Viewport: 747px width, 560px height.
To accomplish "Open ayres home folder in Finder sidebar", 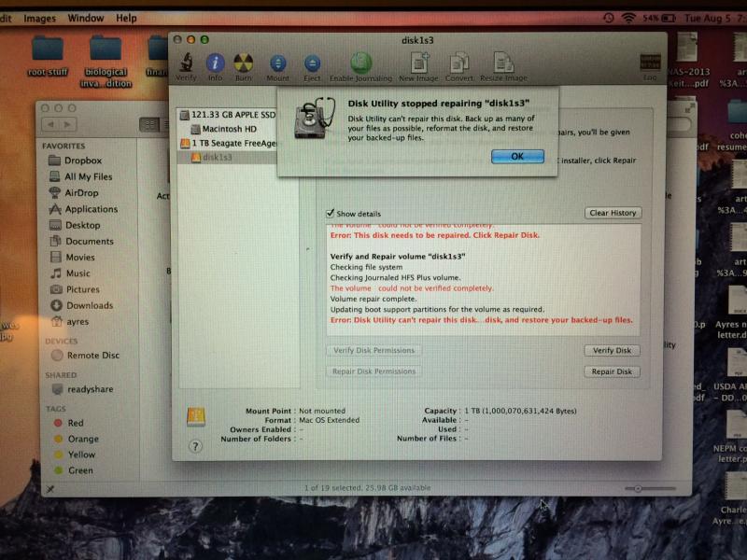I will 69,322.
